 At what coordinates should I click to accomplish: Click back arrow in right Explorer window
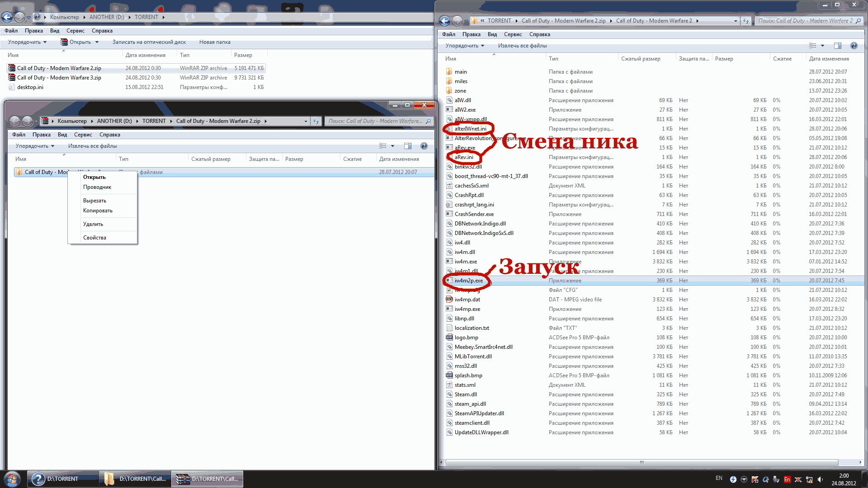[445, 21]
